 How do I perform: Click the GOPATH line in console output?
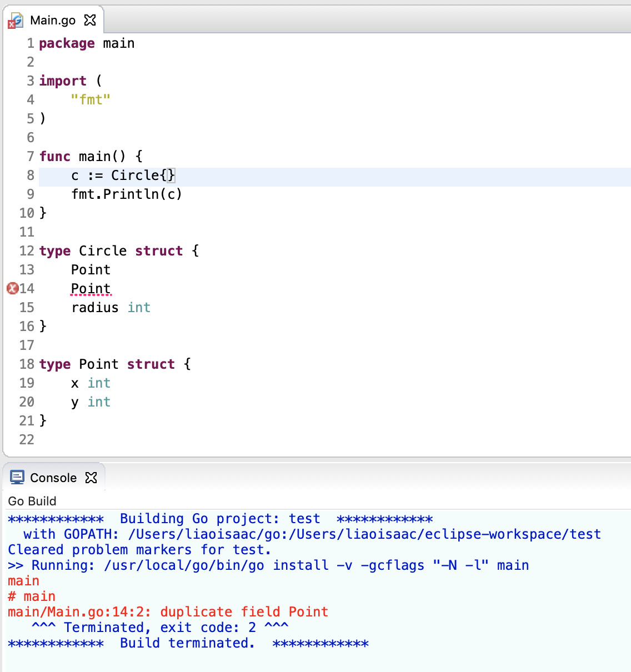pyautogui.click(x=312, y=534)
